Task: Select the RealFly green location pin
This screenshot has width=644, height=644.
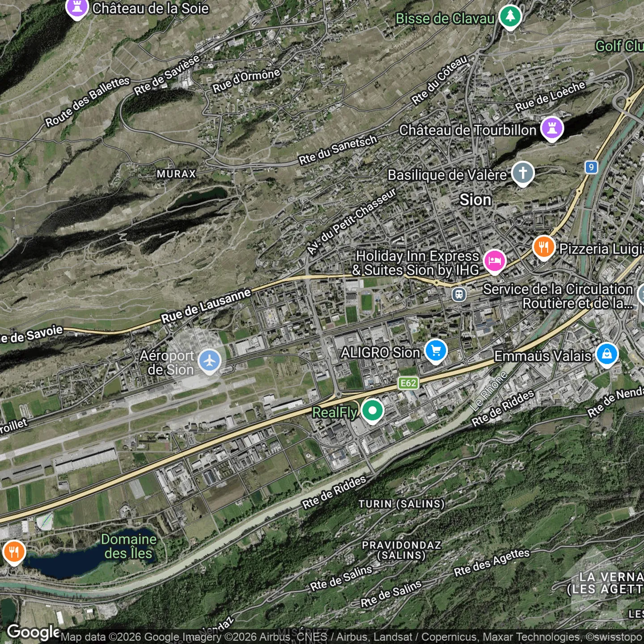Action: click(372, 411)
